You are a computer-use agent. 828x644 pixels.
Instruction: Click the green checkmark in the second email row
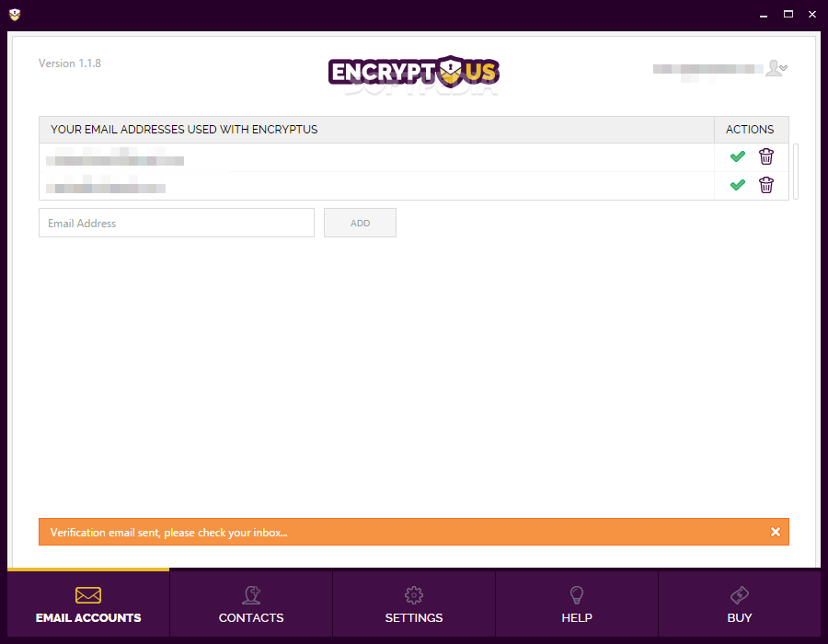pyautogui.click(x=737, y=185)
